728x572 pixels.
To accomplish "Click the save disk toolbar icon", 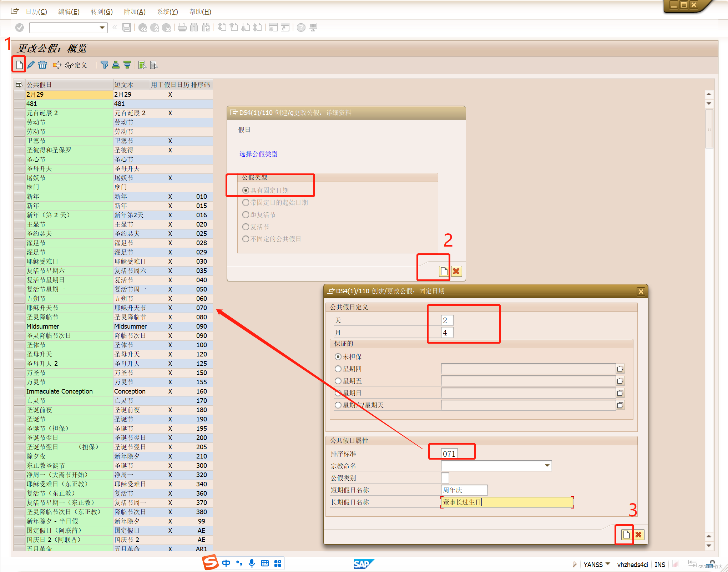I will click(127, 27).
